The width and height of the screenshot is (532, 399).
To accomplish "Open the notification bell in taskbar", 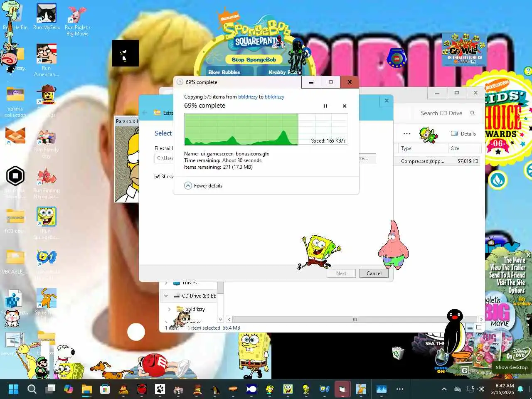I will [520, 389].
